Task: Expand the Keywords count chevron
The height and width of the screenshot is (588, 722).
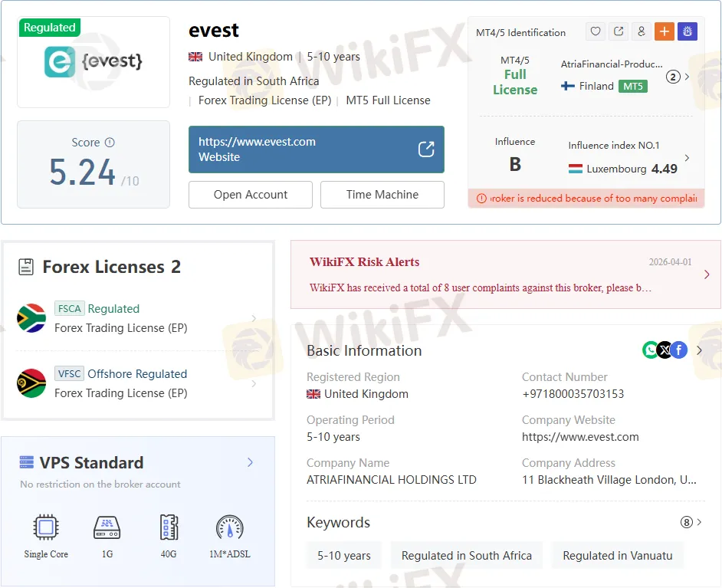Action: coord(700,522)
